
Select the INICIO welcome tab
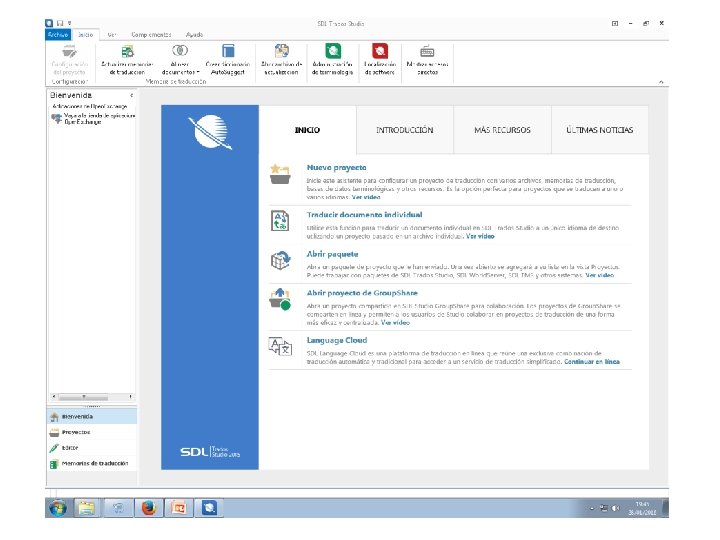(308, 130)
